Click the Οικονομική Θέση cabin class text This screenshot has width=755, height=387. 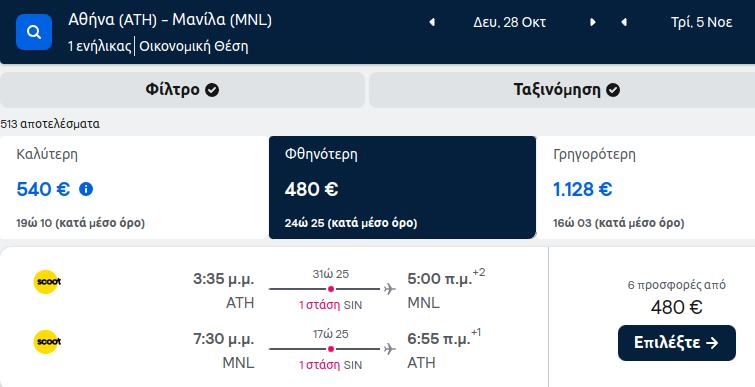click(194, 46)
